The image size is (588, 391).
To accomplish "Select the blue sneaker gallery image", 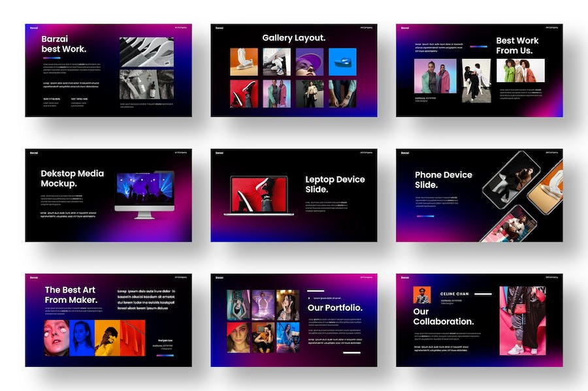I will coord(342,62).
